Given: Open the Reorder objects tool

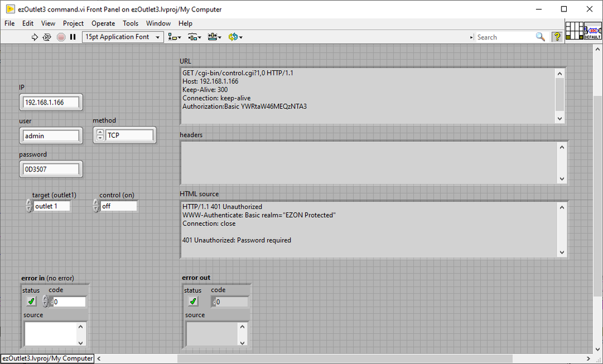Looking at the screenshot, I should (234, 37).
